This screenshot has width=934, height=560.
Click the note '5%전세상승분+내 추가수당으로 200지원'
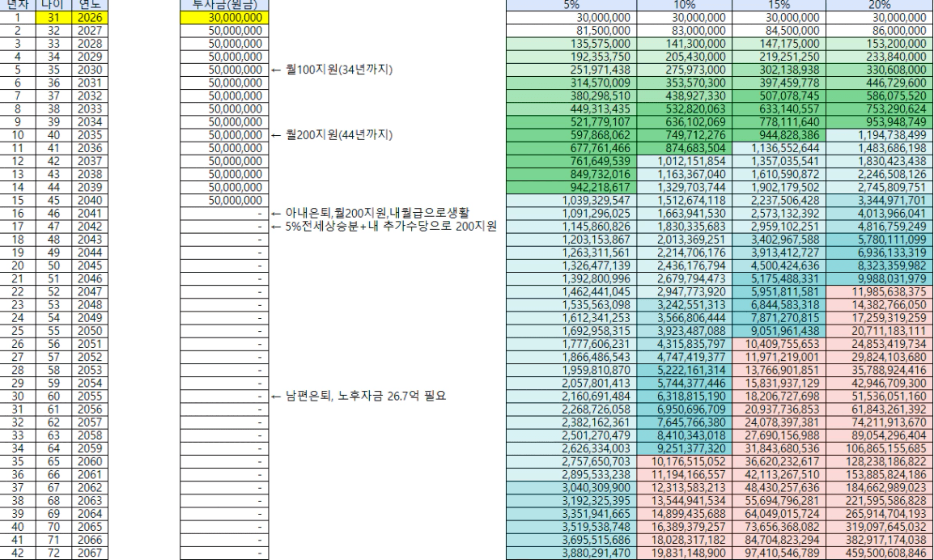pos(391,227)
